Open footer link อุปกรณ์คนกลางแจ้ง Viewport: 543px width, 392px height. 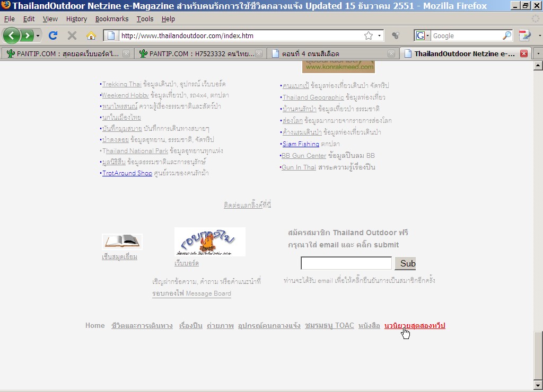point(269,326)
